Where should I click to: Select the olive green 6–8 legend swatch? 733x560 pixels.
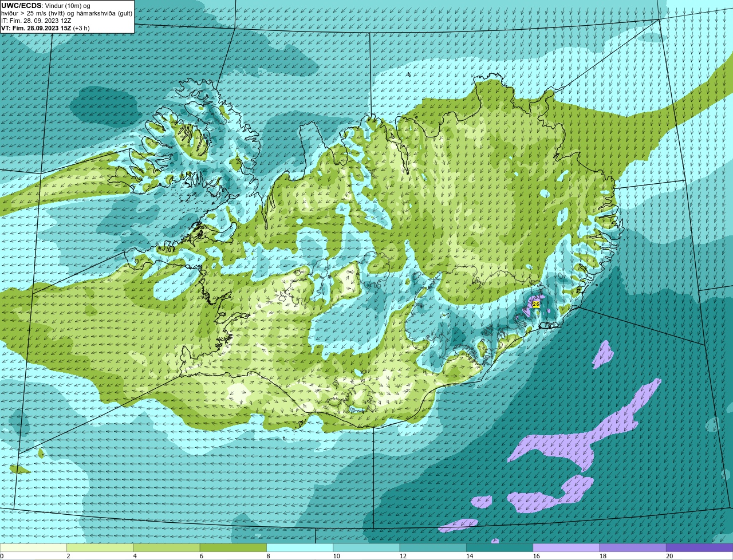click(x=233, y=548)
